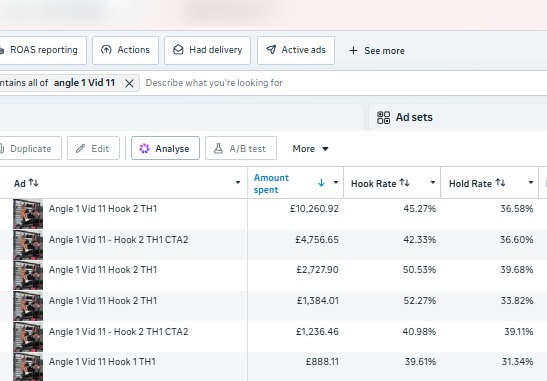Open thumbnail of the £4,756.65 ad

click(x=28, y=244)
